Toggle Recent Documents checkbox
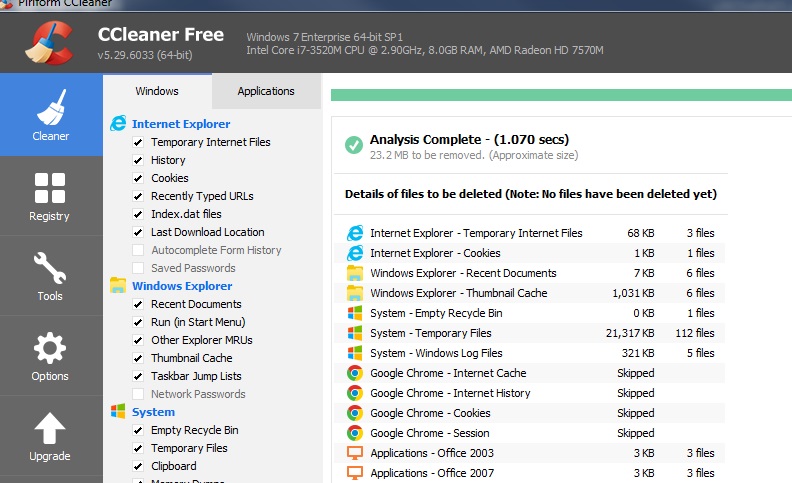 click(138, 304)
